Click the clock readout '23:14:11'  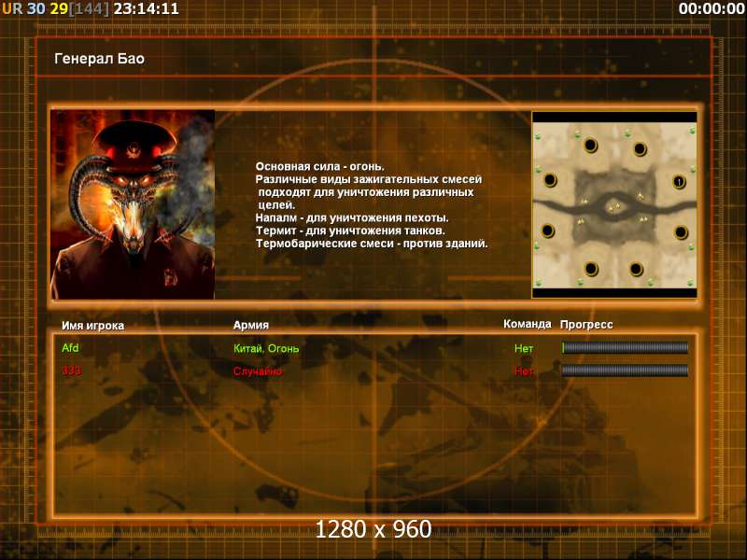(x=147, y=8)
